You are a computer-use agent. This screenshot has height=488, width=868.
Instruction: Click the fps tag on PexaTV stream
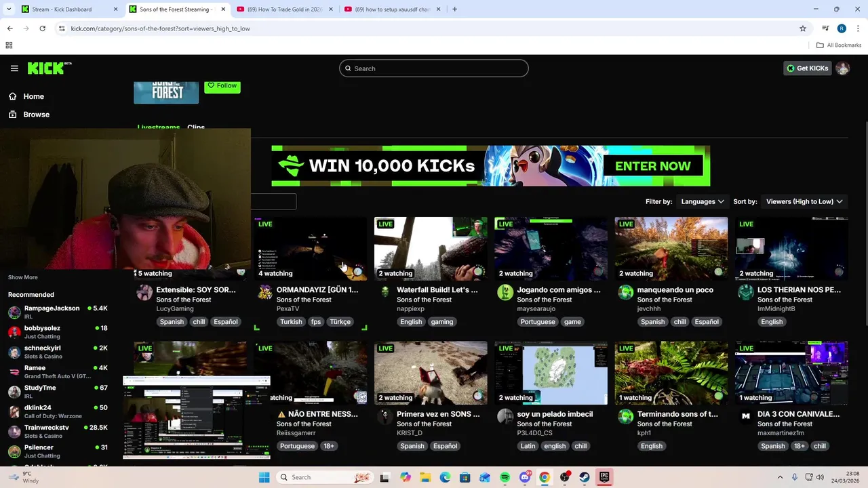pos(316,322)
